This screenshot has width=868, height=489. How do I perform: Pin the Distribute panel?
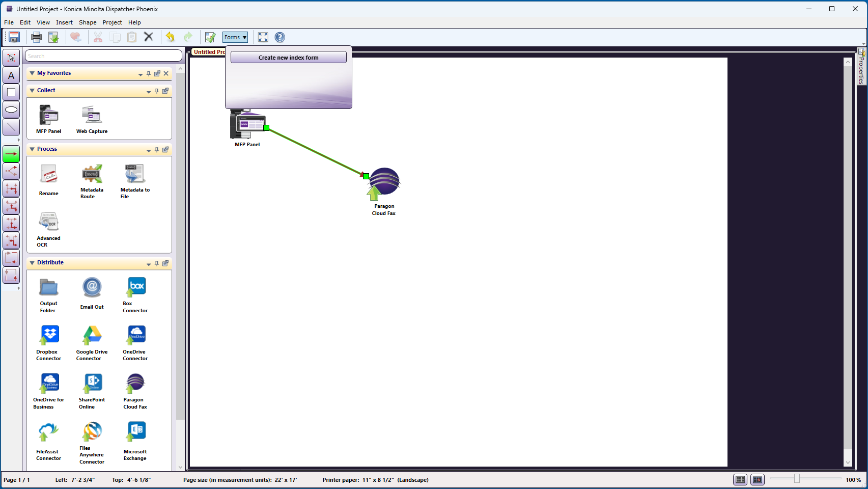[x=157, y=263]
